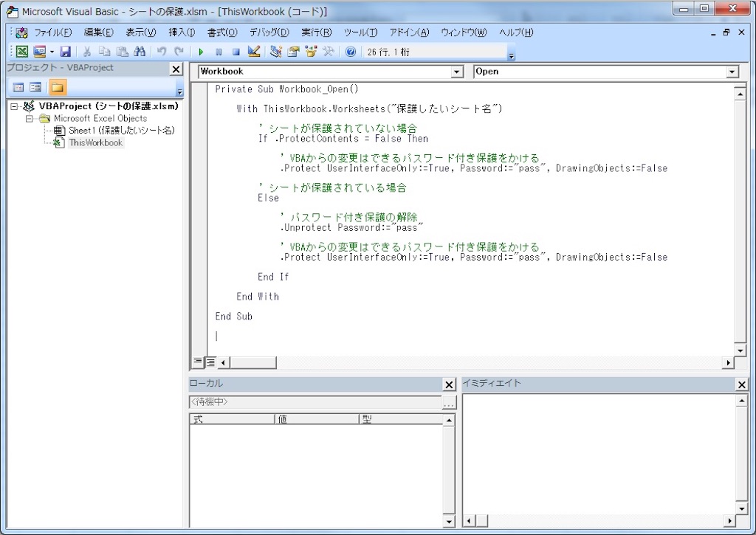Click the Cut scissors icon
Viewport: 756px width, 535px height.
click(x=87, y=52)
